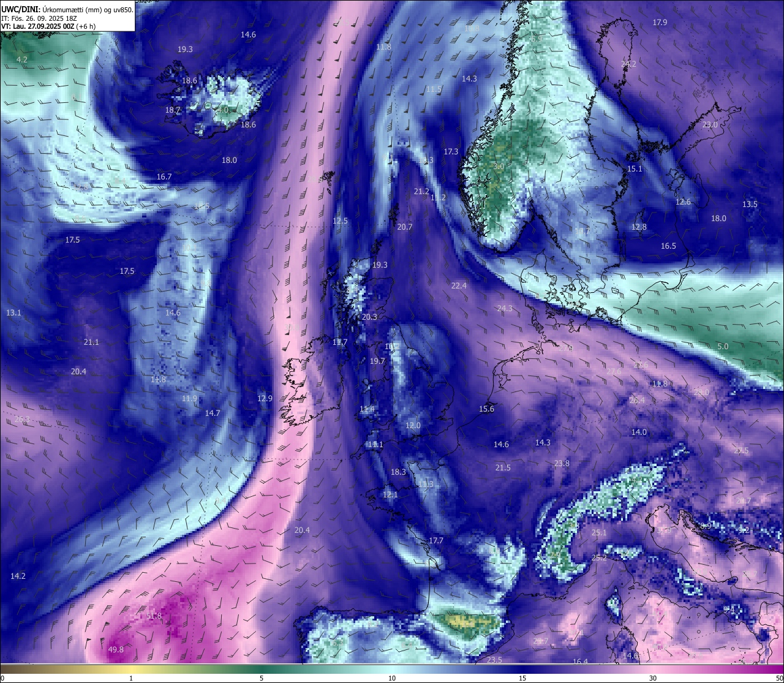Select the 18.3 value label
This screenshot has height=683, width=784.
tap(398, 472)
